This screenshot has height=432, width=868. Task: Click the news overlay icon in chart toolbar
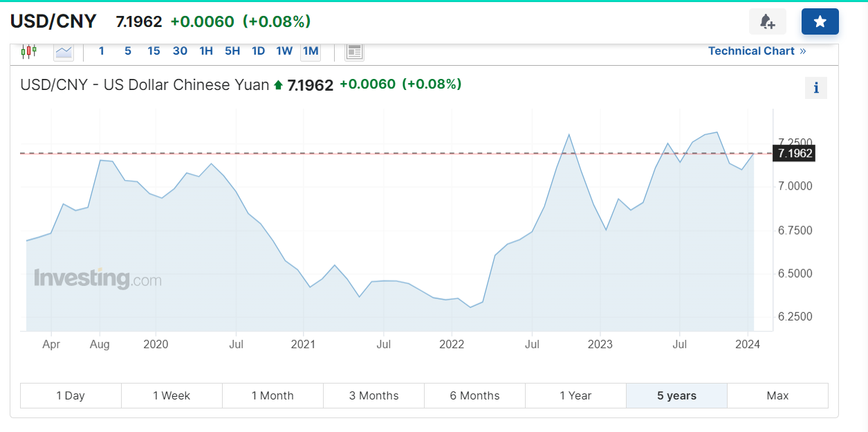[354, 51]
